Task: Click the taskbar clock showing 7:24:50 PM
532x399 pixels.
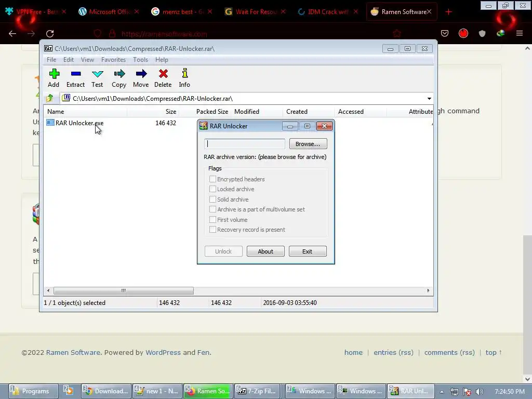Action: [x=509, y=392]
